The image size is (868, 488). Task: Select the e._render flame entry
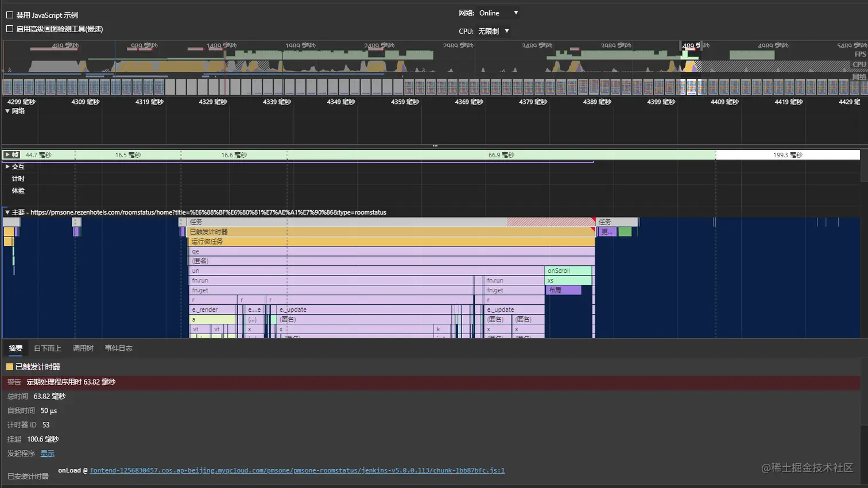[212, 309]
